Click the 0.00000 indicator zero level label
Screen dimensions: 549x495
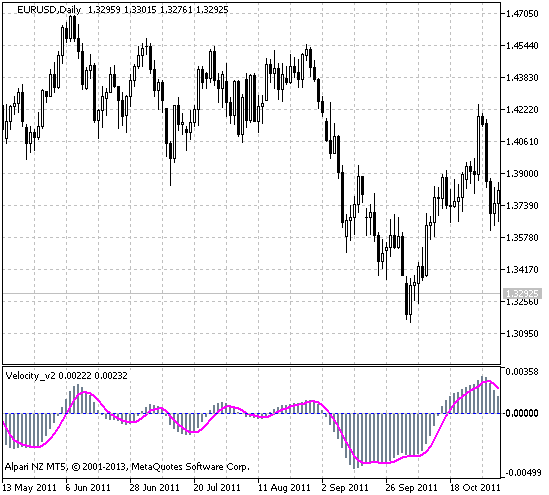coord(522,413)
